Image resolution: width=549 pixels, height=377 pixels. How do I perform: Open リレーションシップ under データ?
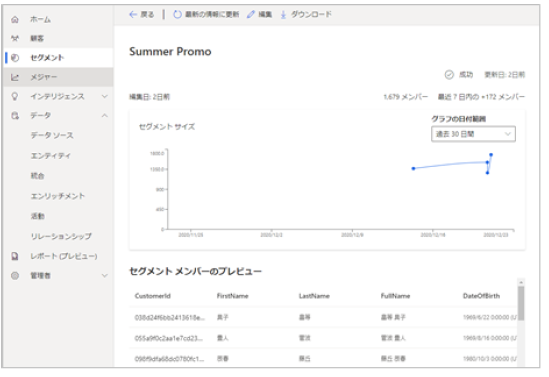[x=61, y=236]
